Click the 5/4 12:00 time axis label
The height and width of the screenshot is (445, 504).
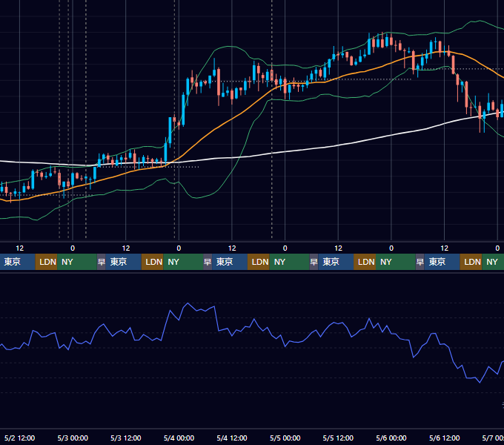pyautogui.click(x=232, y=438)
